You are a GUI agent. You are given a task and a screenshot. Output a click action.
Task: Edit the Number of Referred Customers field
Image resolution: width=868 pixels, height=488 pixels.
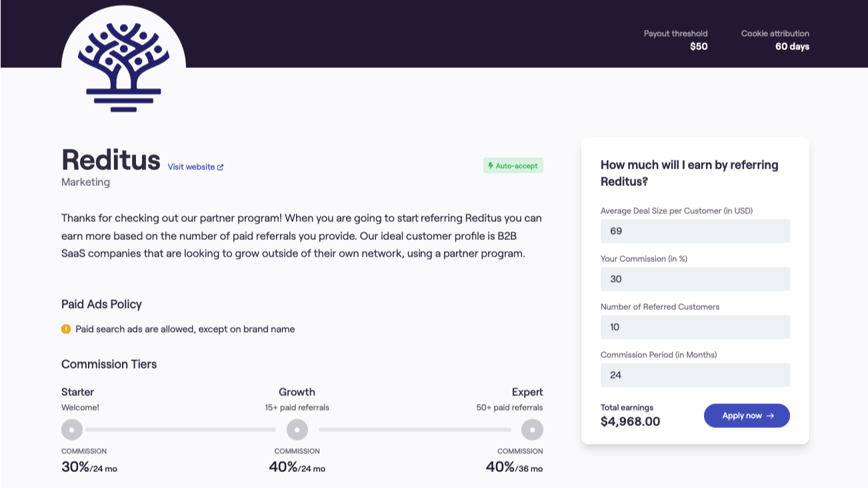695,327
